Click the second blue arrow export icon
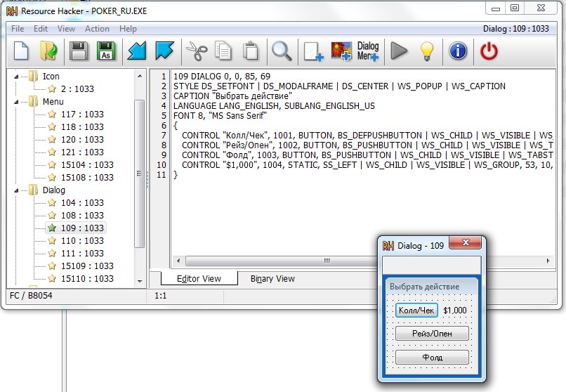Screen dimensions: 566x392 point(164,51)
